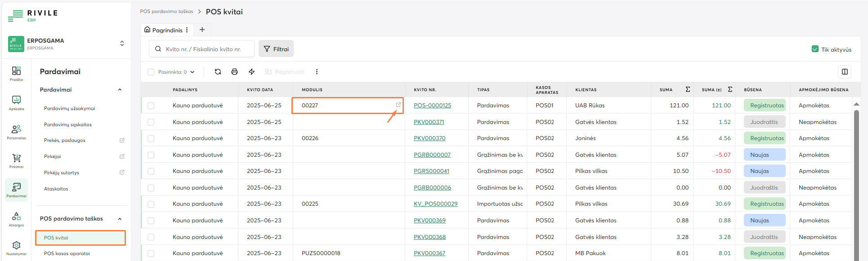Open POS kasos aparatai menu item
868x261 pixels.
67,253
